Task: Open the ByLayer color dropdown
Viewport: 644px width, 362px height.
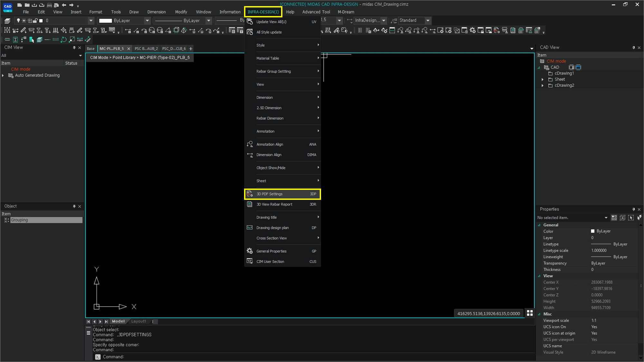Action: click(147, 21)
